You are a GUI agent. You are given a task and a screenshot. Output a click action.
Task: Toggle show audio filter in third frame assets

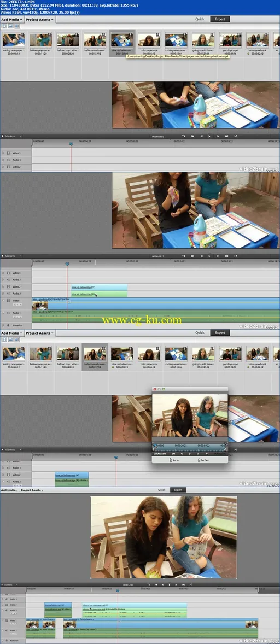click(x=17, y=339)
